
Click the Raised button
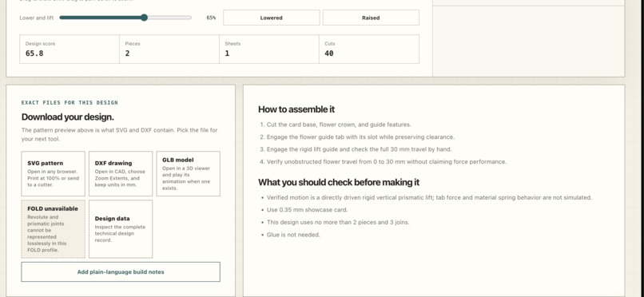tap(371, 18)
